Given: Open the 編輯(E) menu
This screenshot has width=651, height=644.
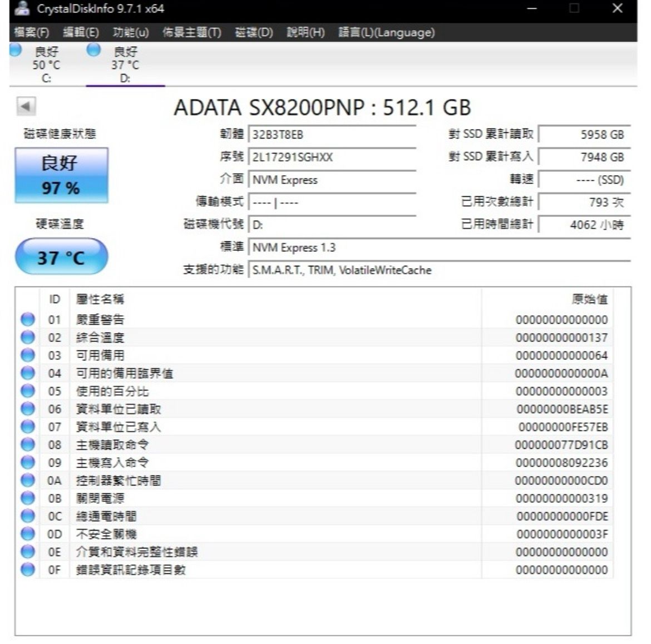Looking at the screenshot, I should [x=81, y=32].
